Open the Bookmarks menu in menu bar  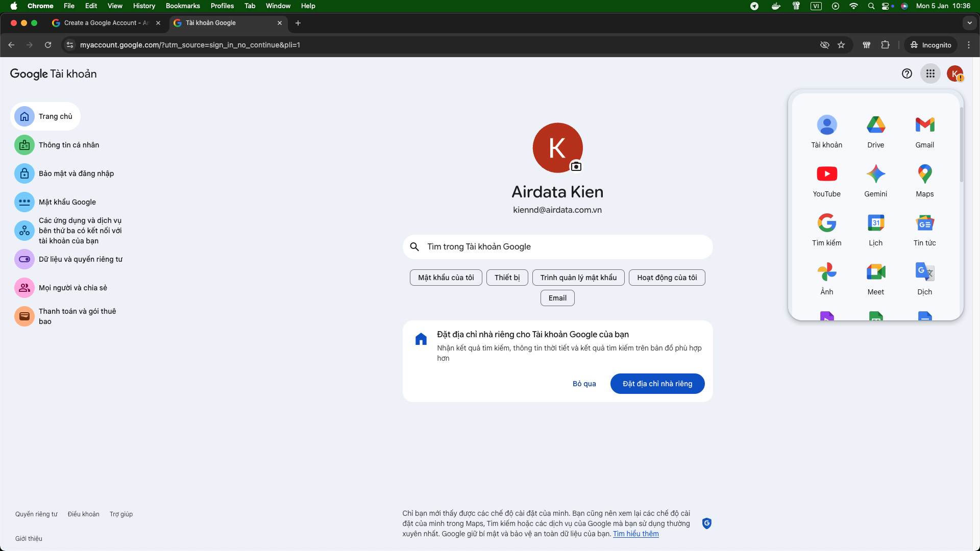point(182,6)
